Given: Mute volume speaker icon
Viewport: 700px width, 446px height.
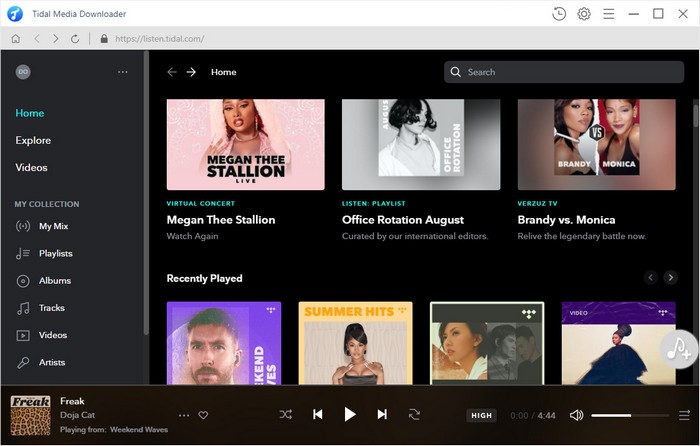Looking at the screenshot, I should click(576, 415).
